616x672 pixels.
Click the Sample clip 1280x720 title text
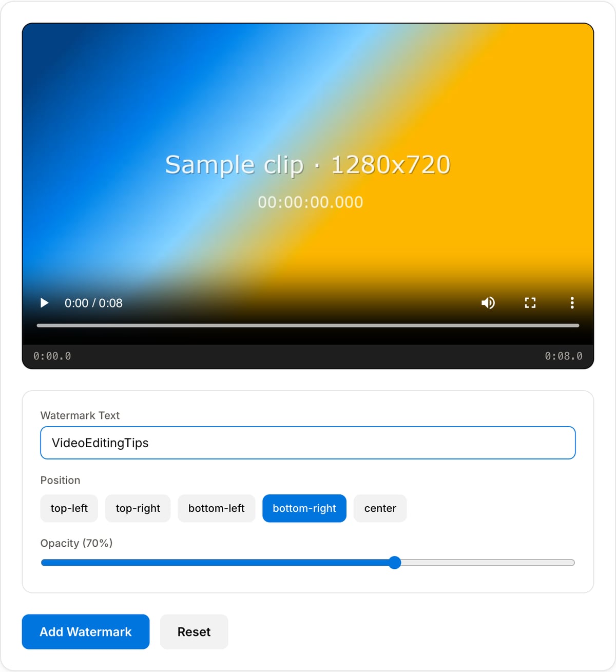point(308,165)
